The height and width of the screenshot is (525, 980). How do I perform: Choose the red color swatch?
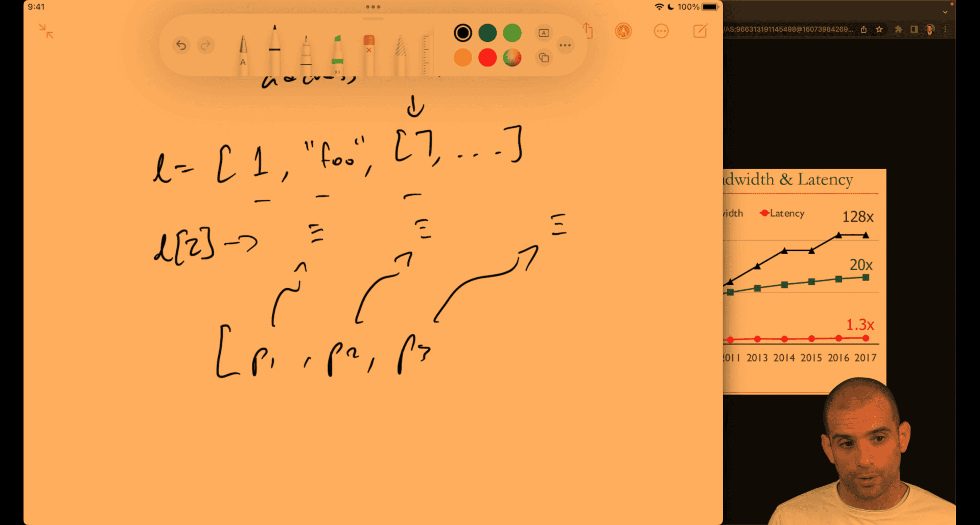487,57
